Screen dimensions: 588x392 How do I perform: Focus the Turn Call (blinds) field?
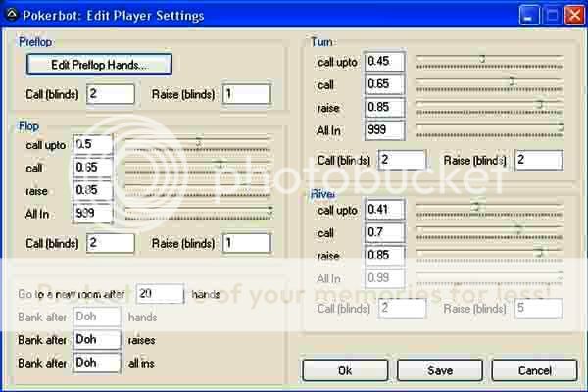click(402, 160)
